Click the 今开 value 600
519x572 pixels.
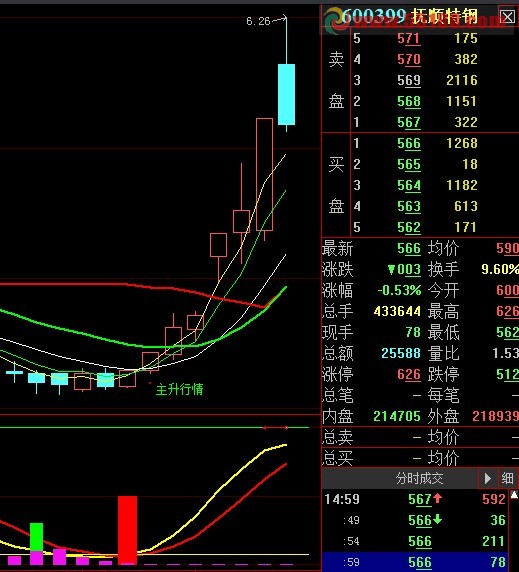(x=508, y=291)
